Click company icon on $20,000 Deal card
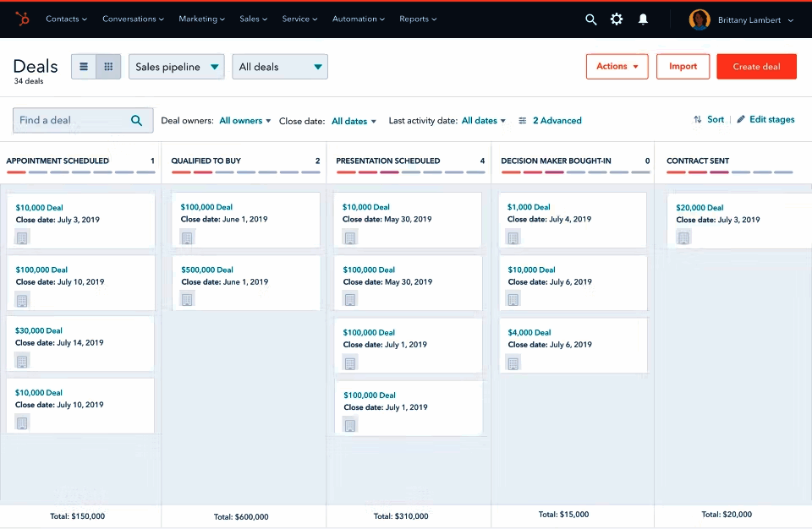The image size is (812, 529). (x=683, y=237)
